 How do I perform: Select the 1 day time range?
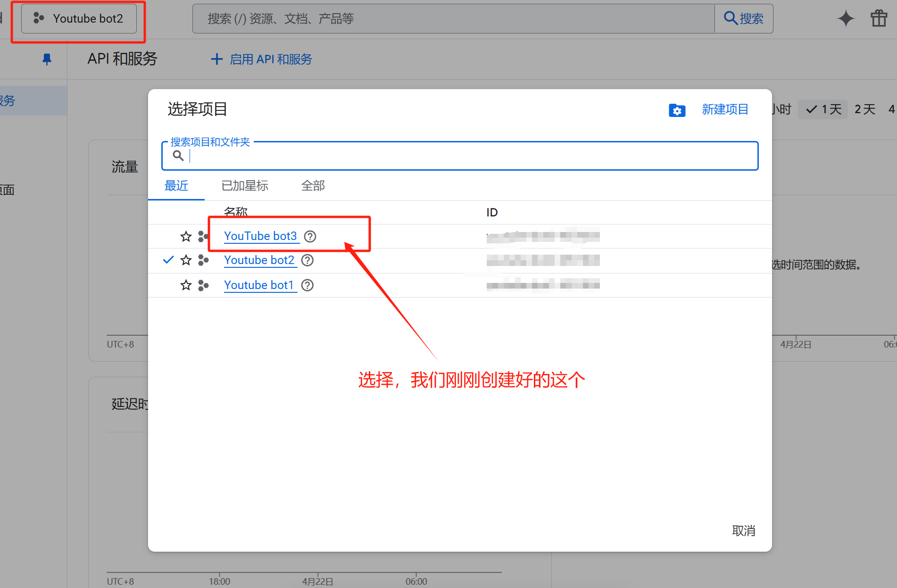[x=823, y=109]
